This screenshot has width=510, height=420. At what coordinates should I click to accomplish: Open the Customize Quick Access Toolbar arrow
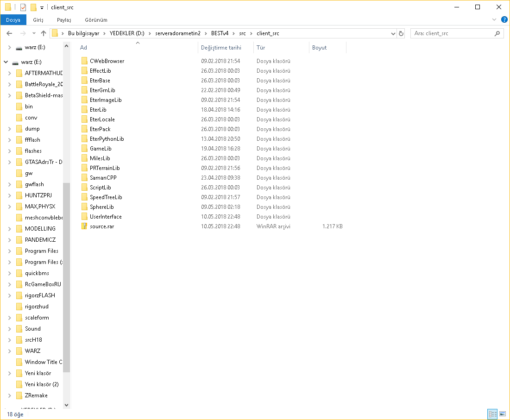[x=42, y=7]
